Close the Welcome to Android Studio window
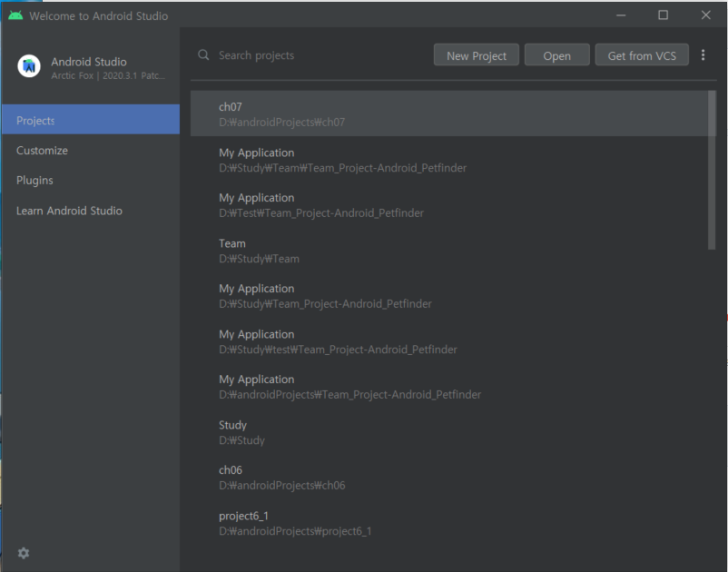Image resolution: width=728 pixels, height=572 pixels. click(x=705, y=15)
